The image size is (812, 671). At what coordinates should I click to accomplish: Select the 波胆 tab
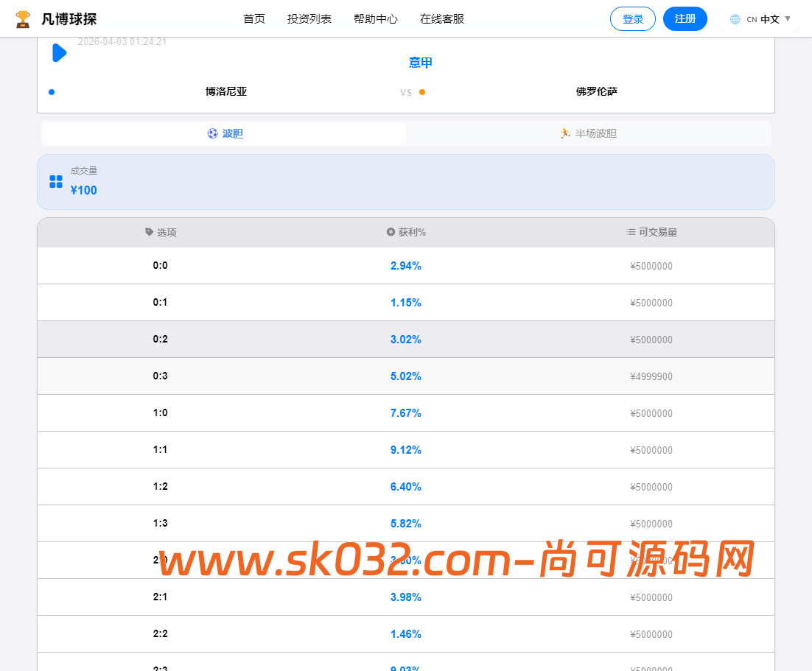point(225,133)
